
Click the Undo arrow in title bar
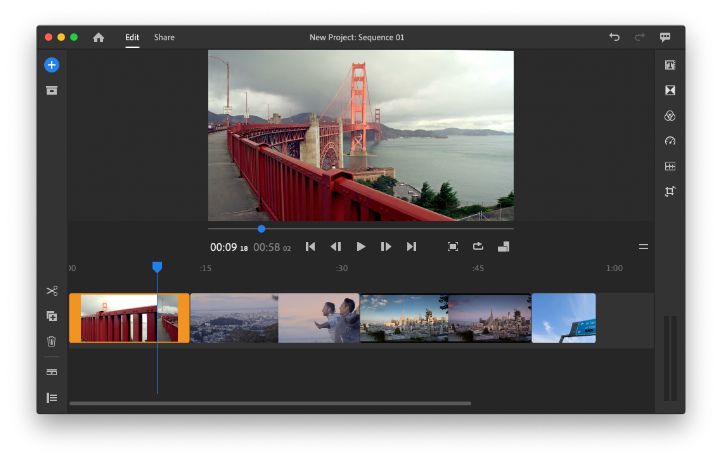(614, 37)
